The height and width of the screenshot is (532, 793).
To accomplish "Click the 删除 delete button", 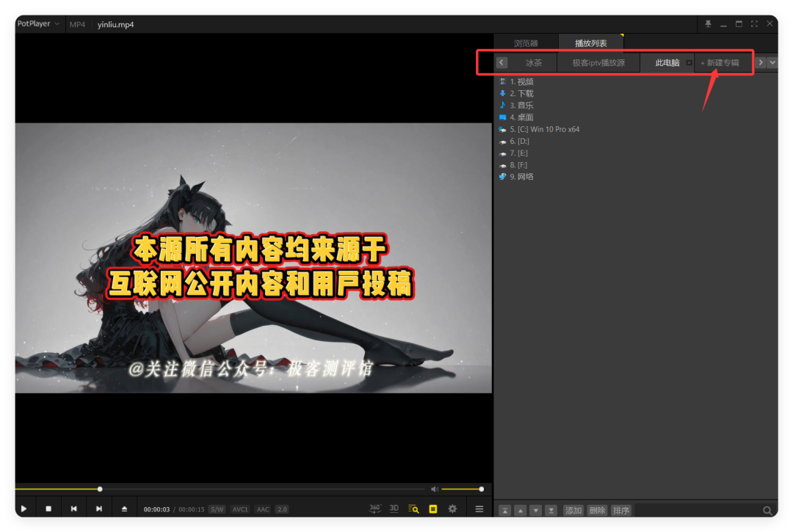I will click(x=597, y=510).
